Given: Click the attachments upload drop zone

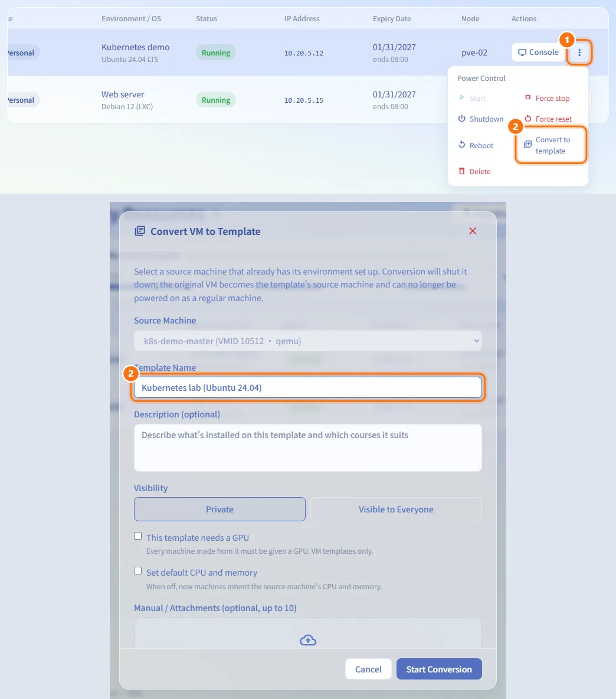Looking at the screenshot, I should (x=308, y=633).
